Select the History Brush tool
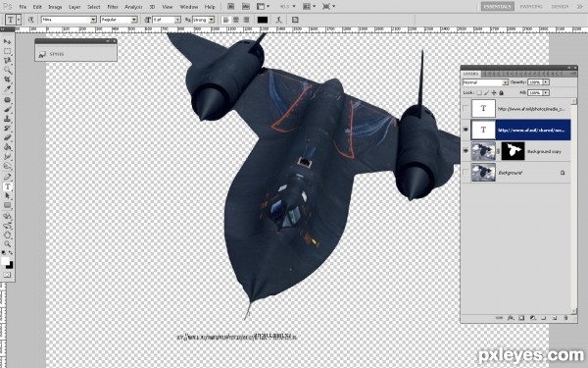588x368 pixels. click(7, 129)
